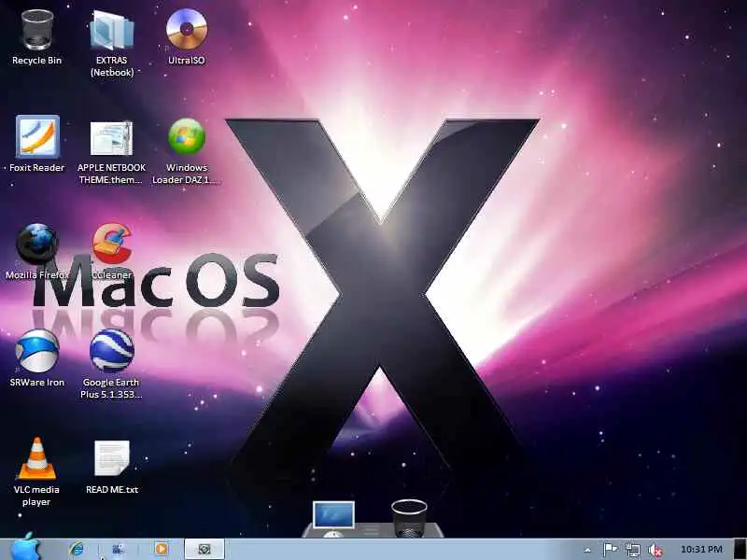This screenshot has height=560, width=747.
Task: Launch Windows Media Player from the taskbar
Action: (161, 549)
